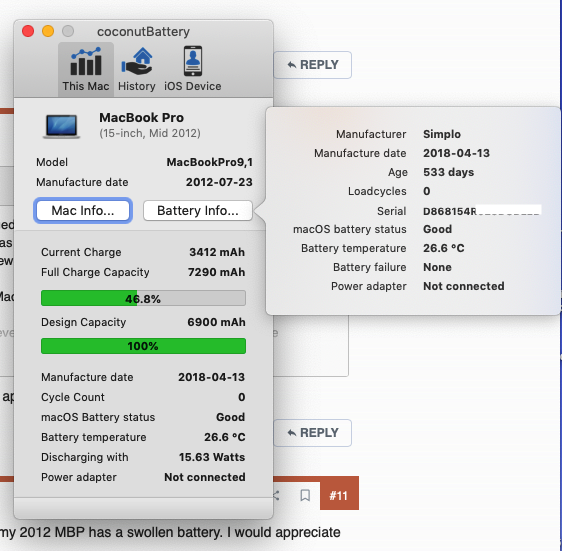Close the coconutBattery window with red button
The width and height of the screenshot is (562, 551).
click(x=28, y=31)
